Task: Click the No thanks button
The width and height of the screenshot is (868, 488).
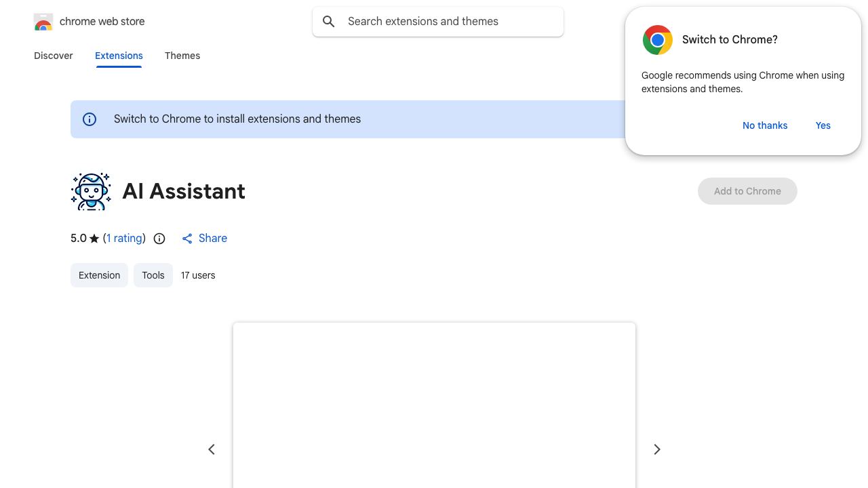Action: tap(765, 125)
